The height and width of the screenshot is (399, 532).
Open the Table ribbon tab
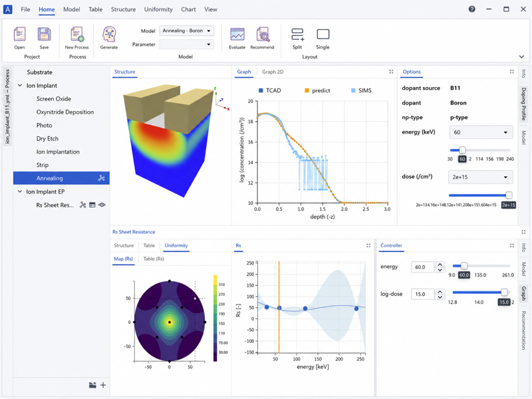(x=95, y=9)
